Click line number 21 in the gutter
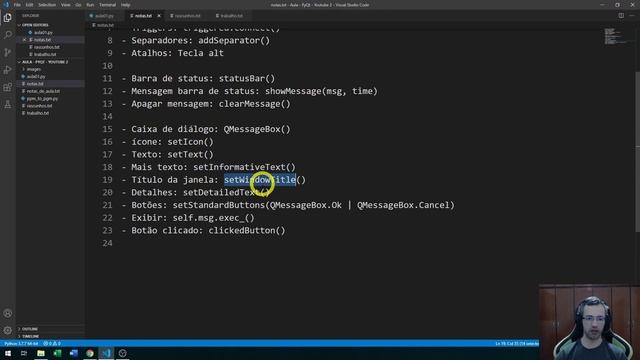 (107, 205)
